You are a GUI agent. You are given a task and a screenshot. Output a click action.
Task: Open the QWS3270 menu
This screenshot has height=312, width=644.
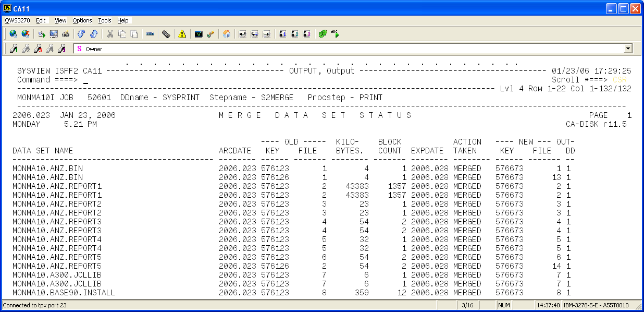tap(17, 20)
